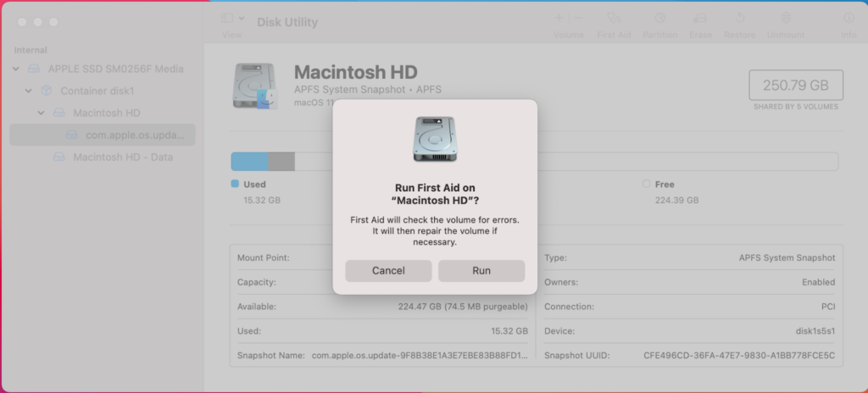868x393 pixels.
Task: Select the Erase toolbar icon
Action: tap(699, 19)
